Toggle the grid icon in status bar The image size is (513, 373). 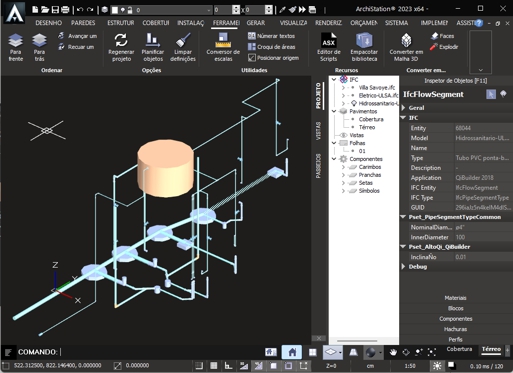(x=214, y=366)
